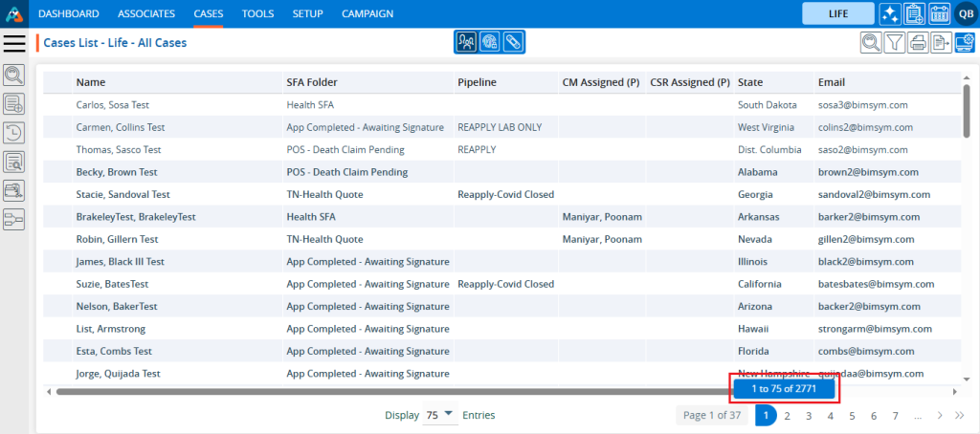
Task: Click the funnel filter icon
Action: (x=894, y=42)
